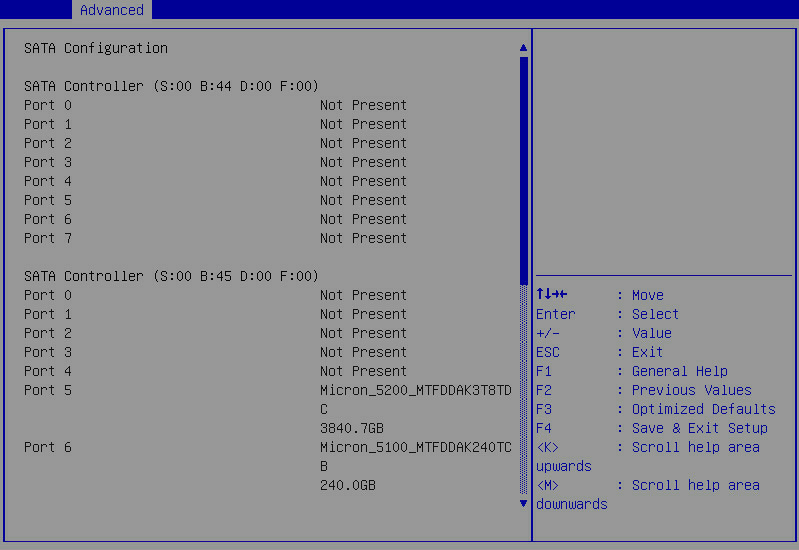
Task: Click the 3840.7GB capacity value
Action: pyautogui.click(x=352, y=428)
